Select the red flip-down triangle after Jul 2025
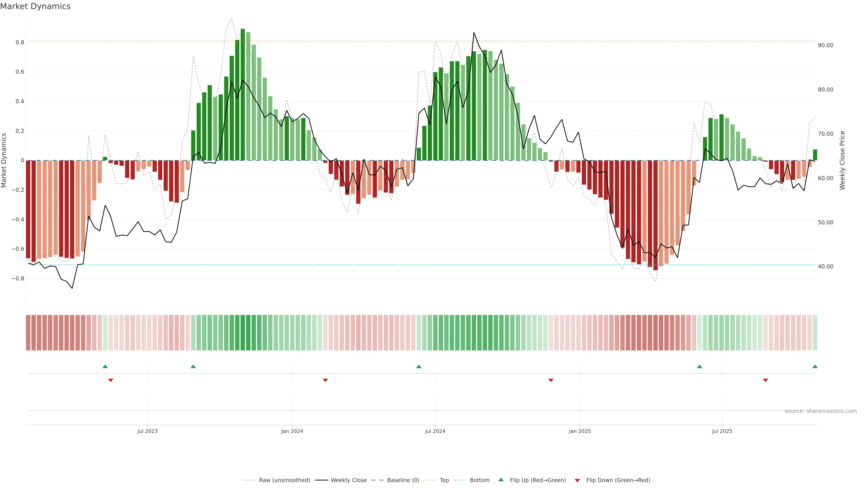This screenshot has height=488, width=868. pyautogui.click(x=766, y=380)
